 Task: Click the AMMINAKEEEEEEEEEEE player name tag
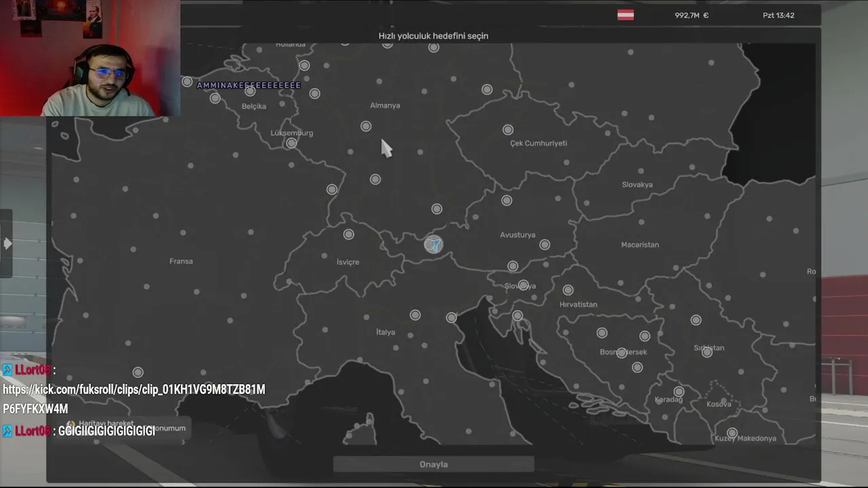[x=249, y=85]
